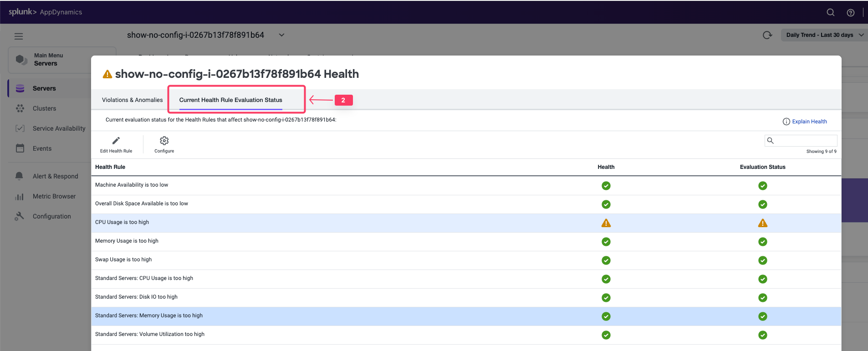Expand the server name dropdown chevron
Viewport: 868px width, 351px height.
click(281, 35)
